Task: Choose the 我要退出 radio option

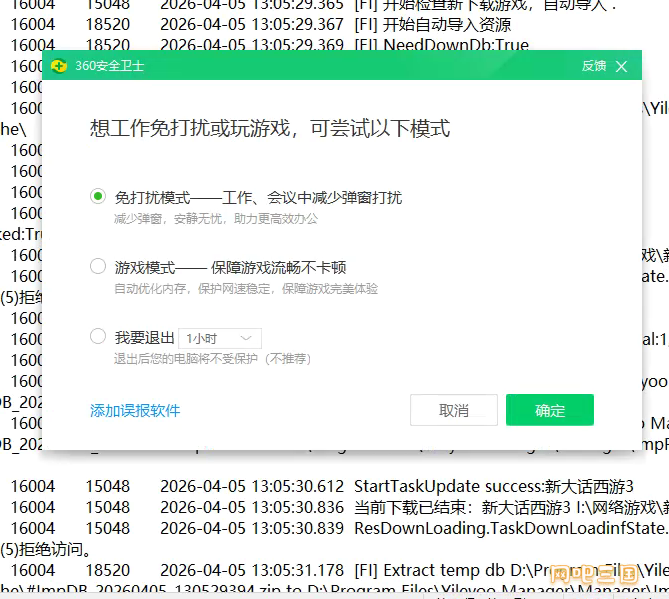Action: pos(98,336)
